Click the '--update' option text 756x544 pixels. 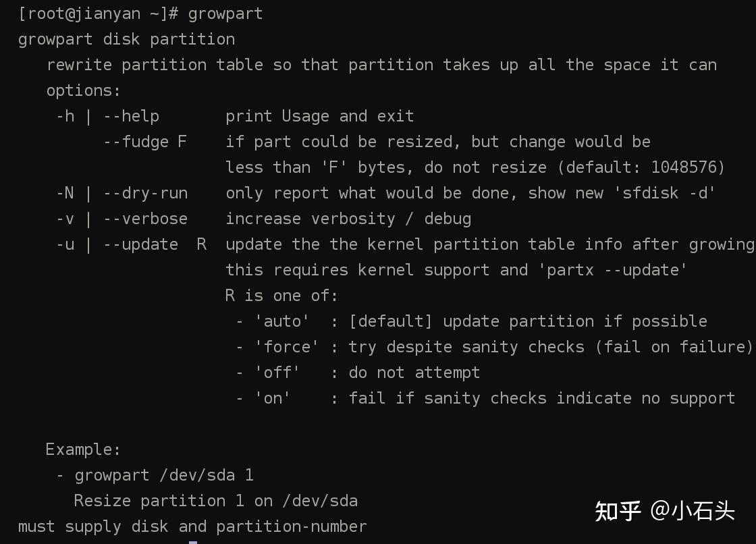140,244
